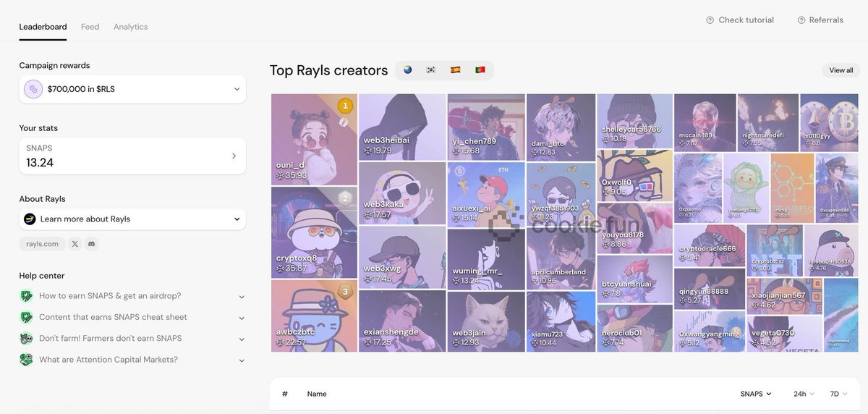Open ouni_d top creator tile
This screenshot has width=868, height=414.
(314, 139)
